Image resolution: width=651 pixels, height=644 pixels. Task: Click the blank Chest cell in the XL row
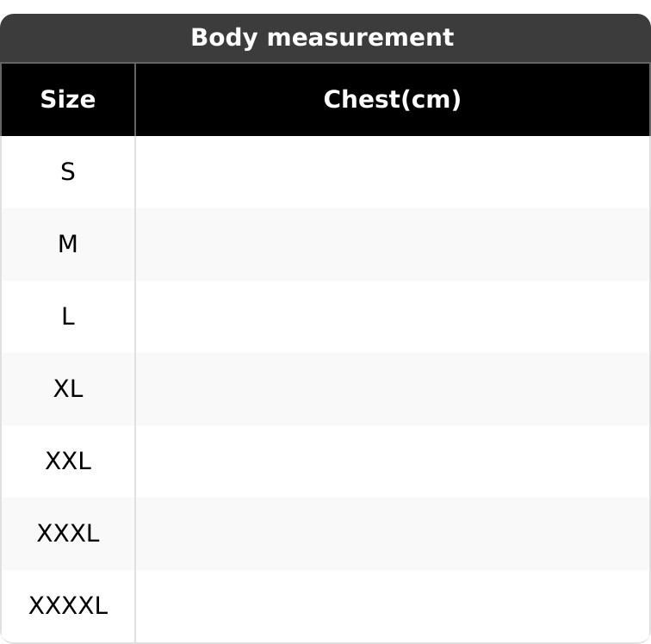pos(392,389)
